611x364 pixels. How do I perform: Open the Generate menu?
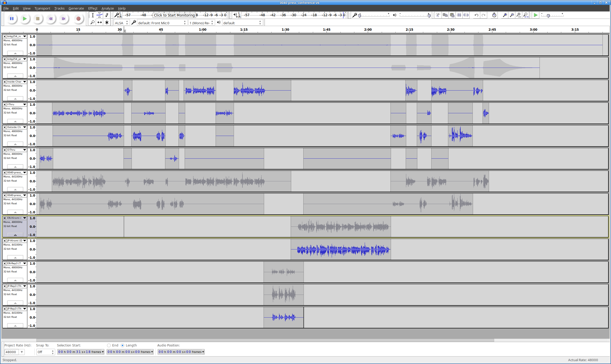pos(76,8)
